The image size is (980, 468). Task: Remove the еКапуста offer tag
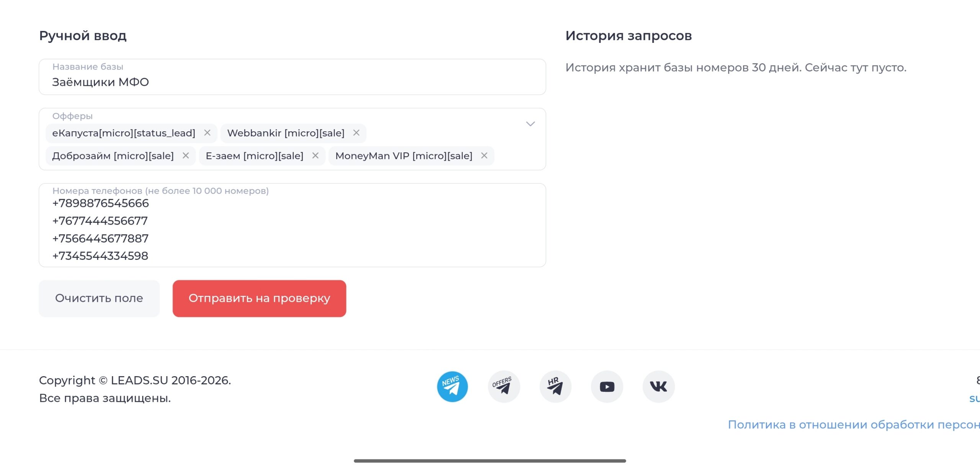(x=207, y=133)
